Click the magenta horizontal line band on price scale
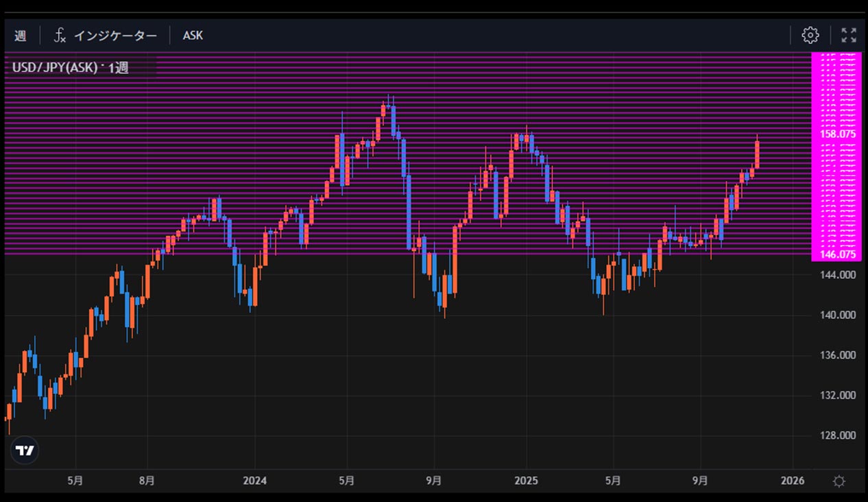 pos(836,192)
